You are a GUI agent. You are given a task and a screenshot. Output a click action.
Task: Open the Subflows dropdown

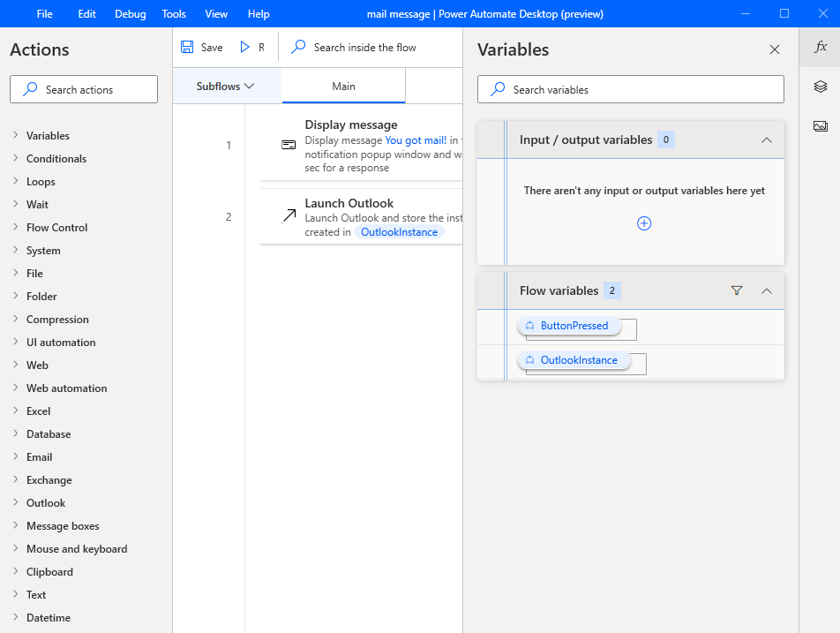click(x=225, y=87)
